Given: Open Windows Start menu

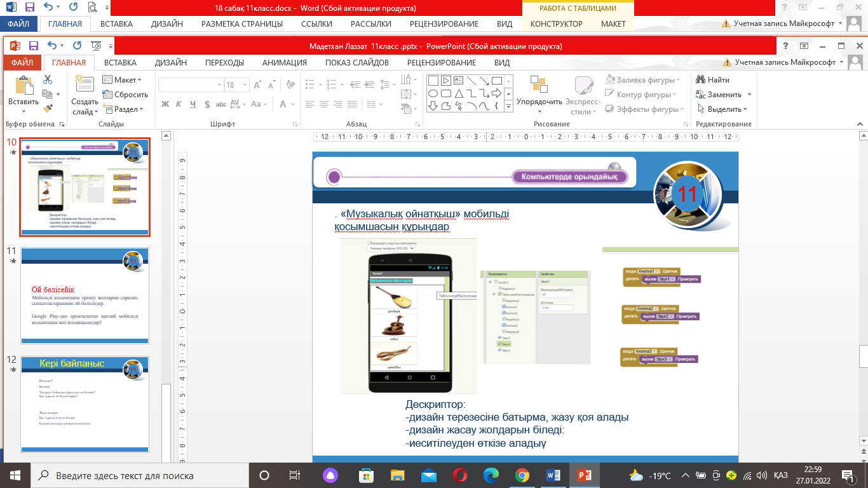Looking at the screenshot, I should point(15,475).
